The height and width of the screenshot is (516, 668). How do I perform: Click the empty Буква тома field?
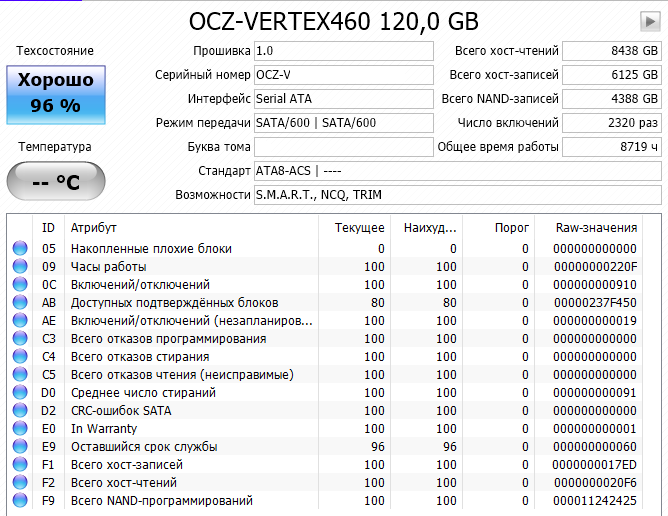[x=344, y=147]
